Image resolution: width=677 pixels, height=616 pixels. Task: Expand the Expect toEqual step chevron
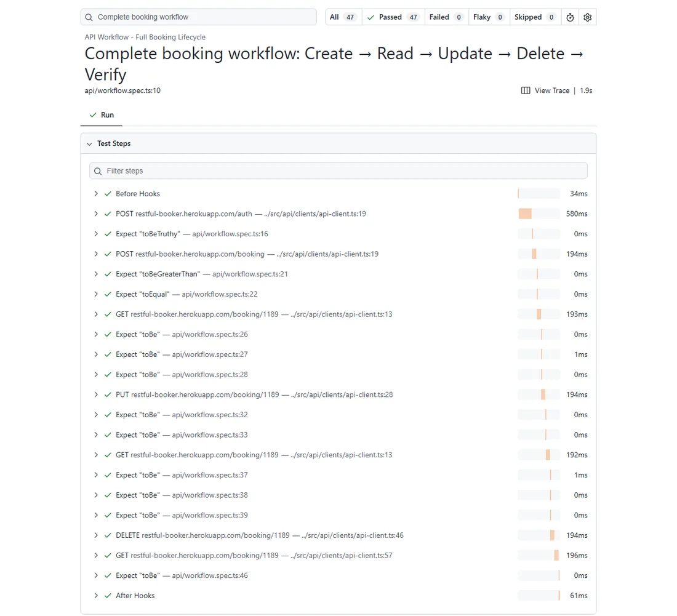pyautogui.click(x=96, y=294)
